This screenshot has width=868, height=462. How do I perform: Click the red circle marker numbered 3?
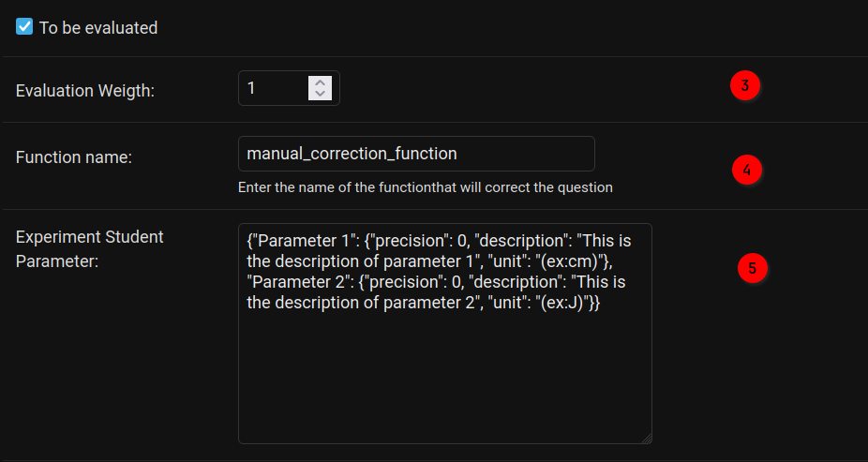[744, 86]
